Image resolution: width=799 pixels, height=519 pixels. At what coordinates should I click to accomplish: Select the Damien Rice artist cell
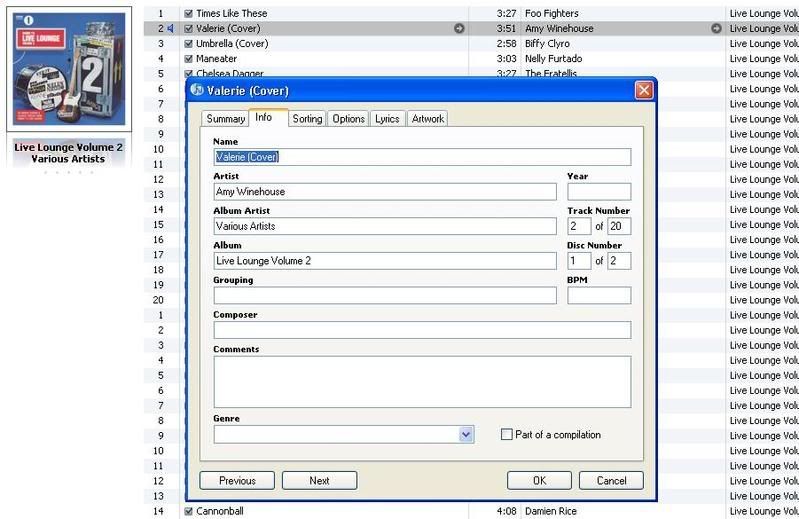pos(550,511)
